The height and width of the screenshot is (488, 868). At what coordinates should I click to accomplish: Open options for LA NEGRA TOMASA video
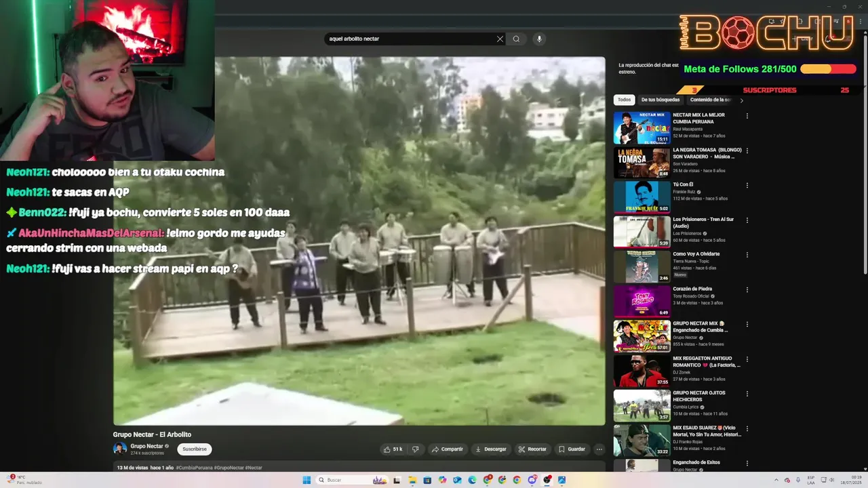(x=747, y=150)
